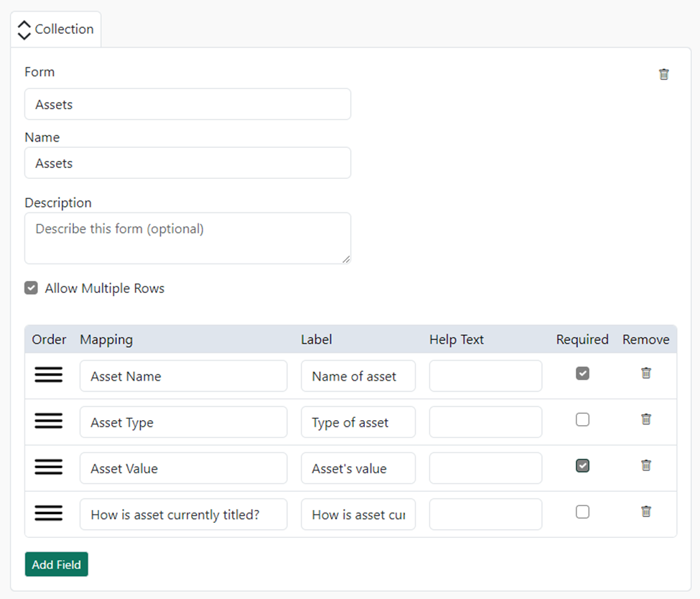Mark Asset Type as required
The height and width of the screenshot is (599, 700).
coord(582,419)
